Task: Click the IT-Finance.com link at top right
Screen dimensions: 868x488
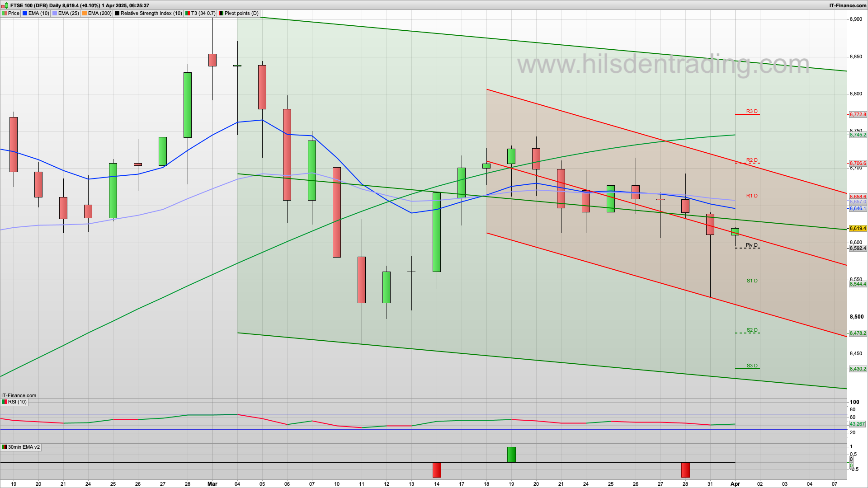Action: pyautogui.click(x=848, y=5)
